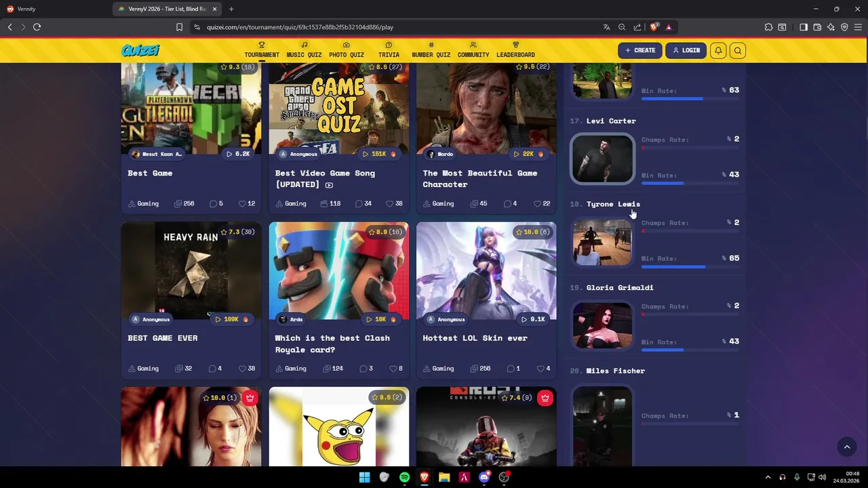Open Which is the best Clash Royale card
The image size is (868, 488).
(x=332, y=344)
